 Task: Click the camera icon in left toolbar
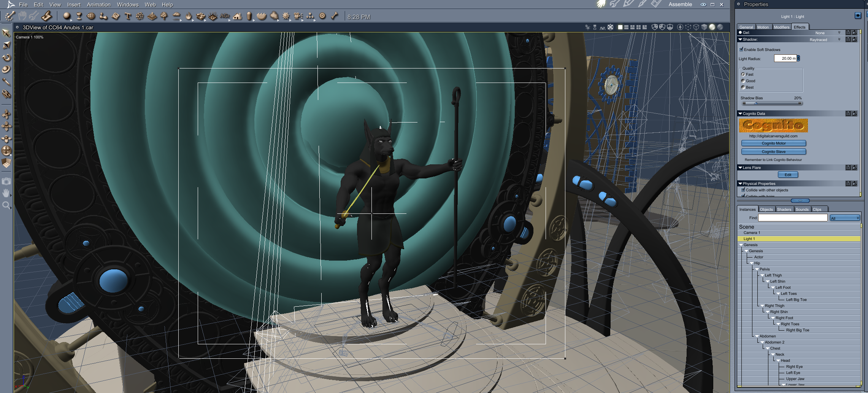coord(6,181)
